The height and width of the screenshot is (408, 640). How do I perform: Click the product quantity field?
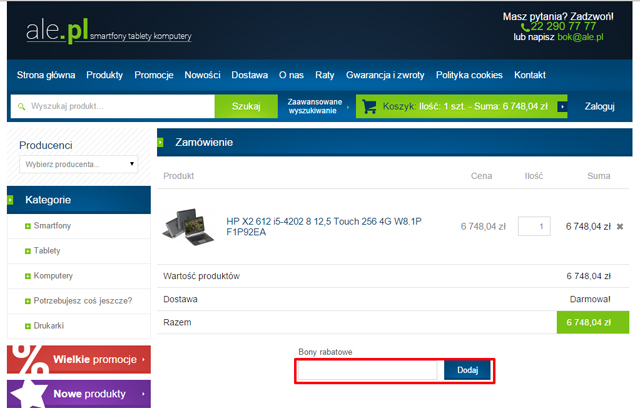click(534, 227)
